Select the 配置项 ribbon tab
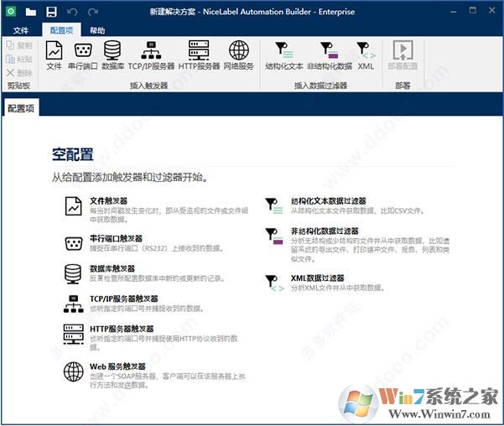 point(61,30)
